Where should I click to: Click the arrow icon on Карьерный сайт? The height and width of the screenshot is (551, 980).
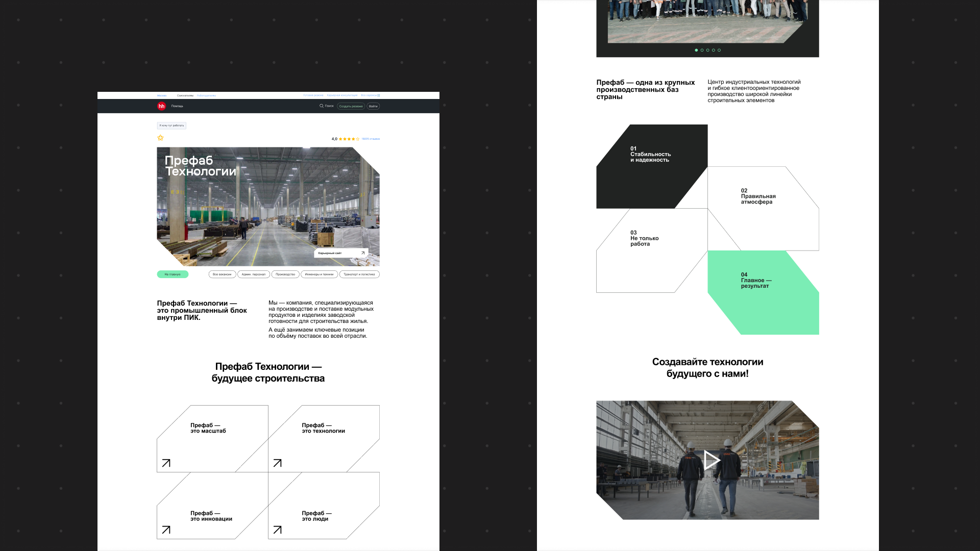click(x=363, y=253)
